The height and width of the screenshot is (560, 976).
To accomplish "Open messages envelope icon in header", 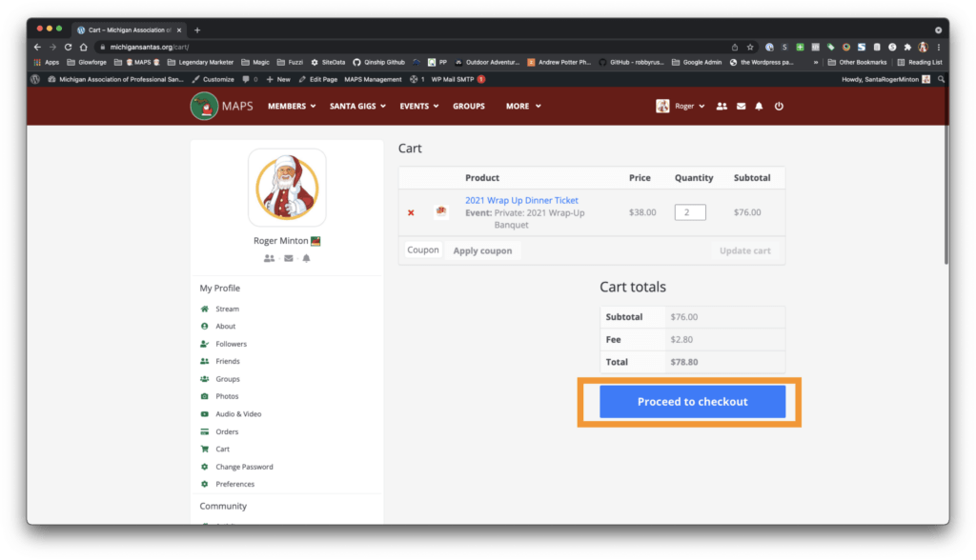I will pyautogui.click(x=741, y=107).
